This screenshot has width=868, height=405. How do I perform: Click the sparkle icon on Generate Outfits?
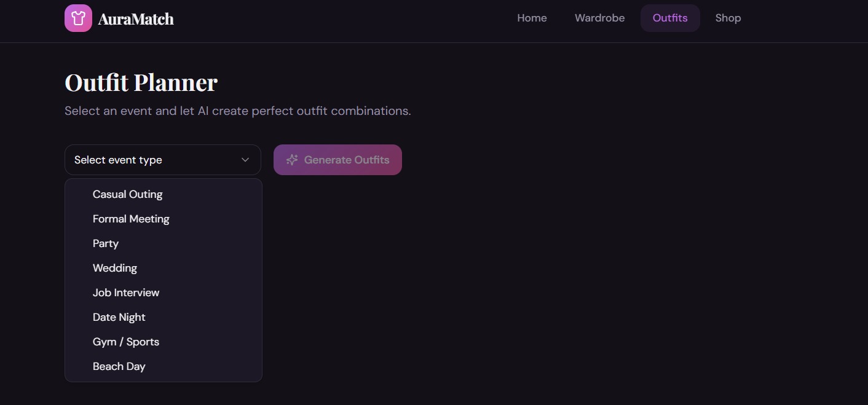(x=292, y=160)
